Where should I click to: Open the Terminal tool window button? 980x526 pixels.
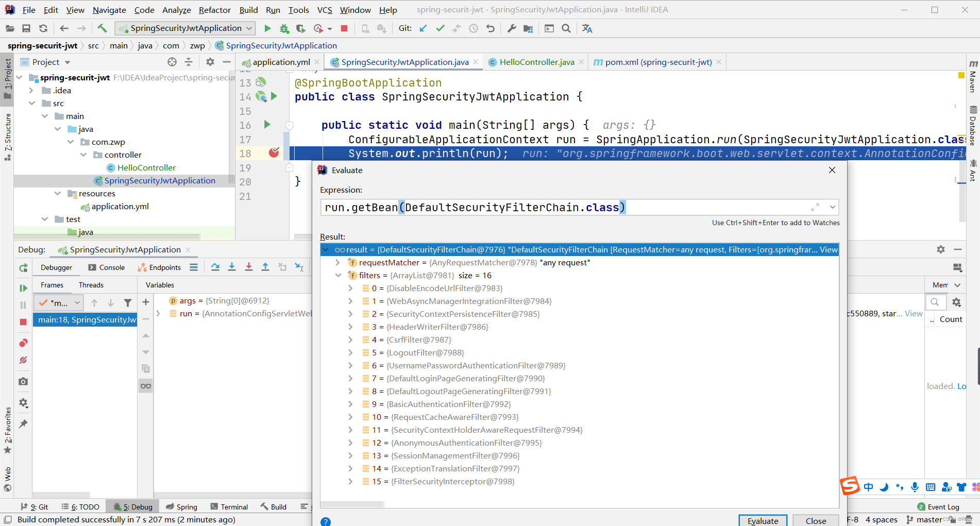point(229,507)
